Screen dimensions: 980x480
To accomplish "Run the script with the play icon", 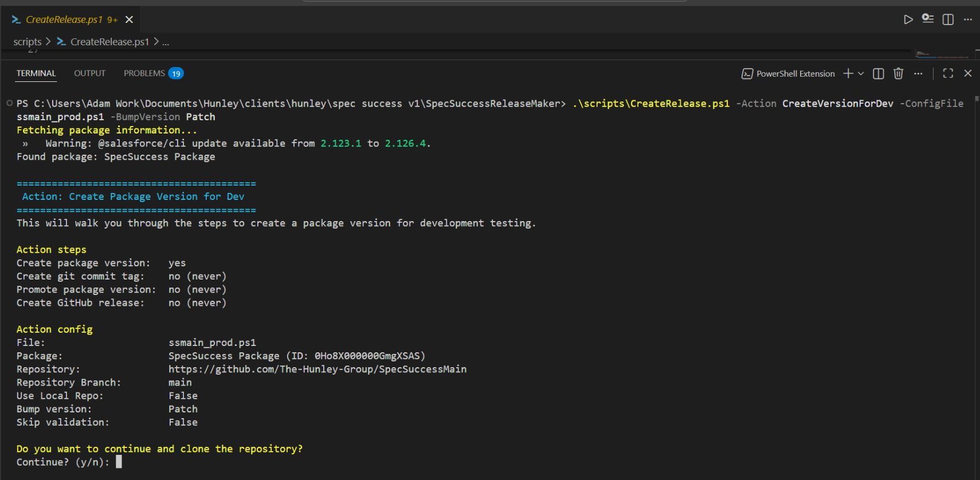I will pyautogui.click(x=908, y=19).
